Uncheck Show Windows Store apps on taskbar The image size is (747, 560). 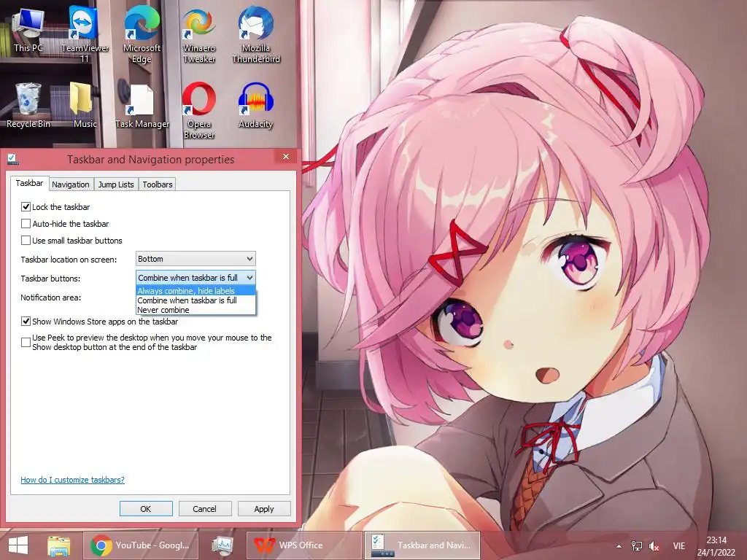click(x=26, y=322)
